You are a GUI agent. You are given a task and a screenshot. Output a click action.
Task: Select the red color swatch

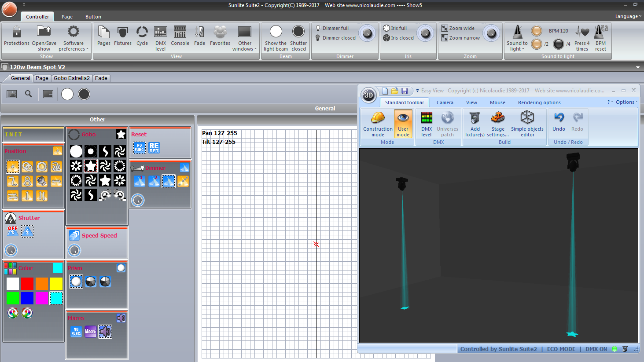(x=27, y=284)
